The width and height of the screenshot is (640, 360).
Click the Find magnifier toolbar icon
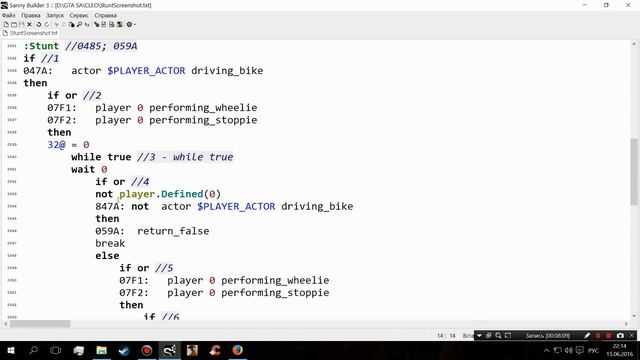[x=79, y=24]
